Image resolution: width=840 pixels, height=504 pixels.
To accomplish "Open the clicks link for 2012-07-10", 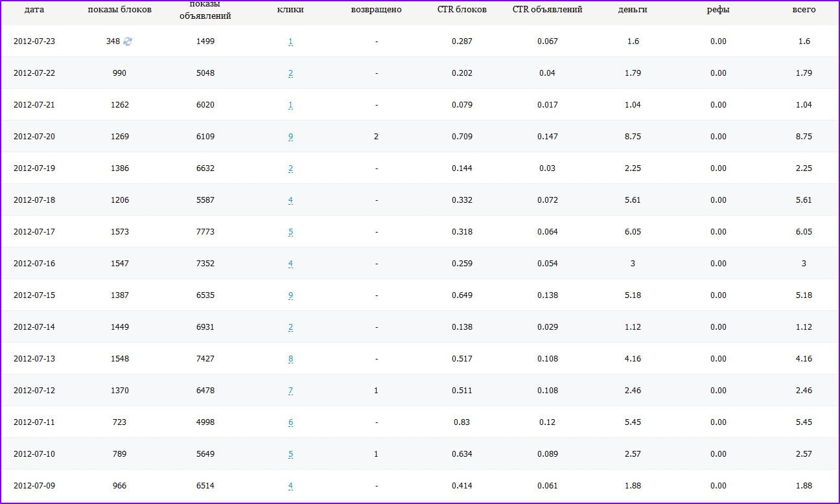I will click(290, 454).
